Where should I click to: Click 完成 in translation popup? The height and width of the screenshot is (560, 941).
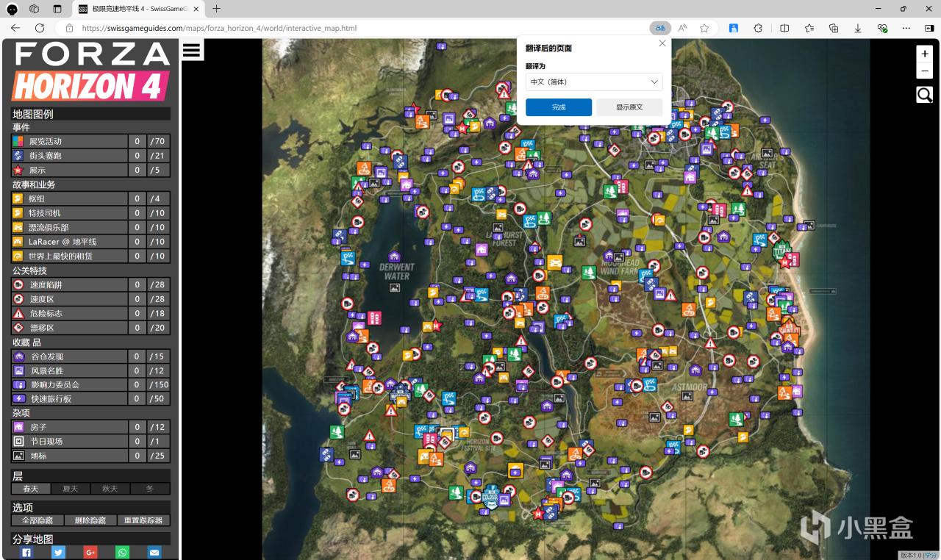tap(559, 107)
